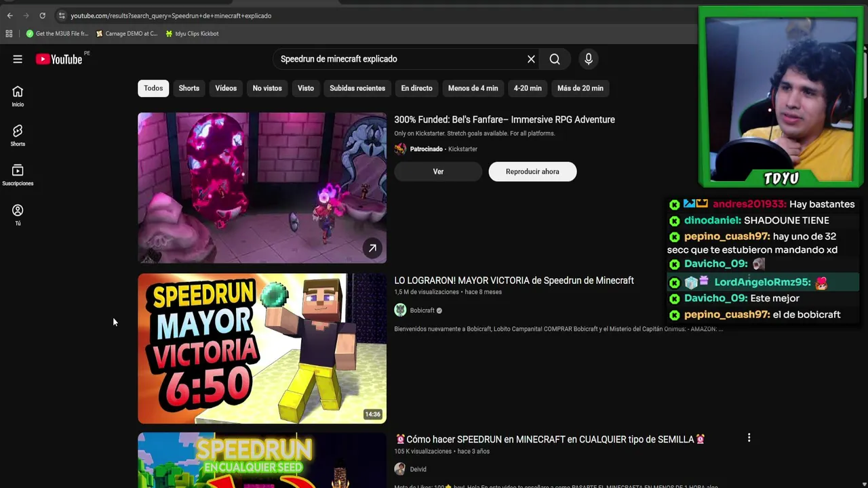This screenshot has height=488, width=868.
Task: Open Shorts in the left sidebar
Action: click(18, 136)
